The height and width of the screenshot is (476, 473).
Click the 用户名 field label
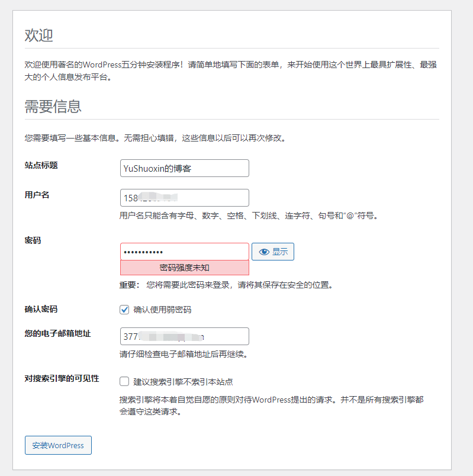coord(37,195)
